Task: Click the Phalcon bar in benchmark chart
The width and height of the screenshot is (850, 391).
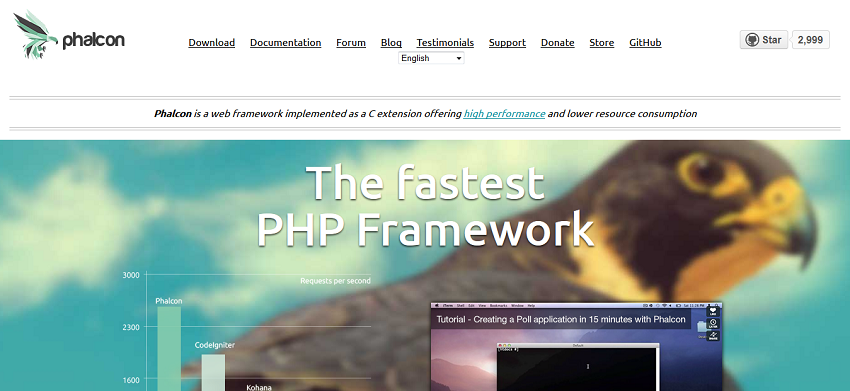Action: click(169, 349)
